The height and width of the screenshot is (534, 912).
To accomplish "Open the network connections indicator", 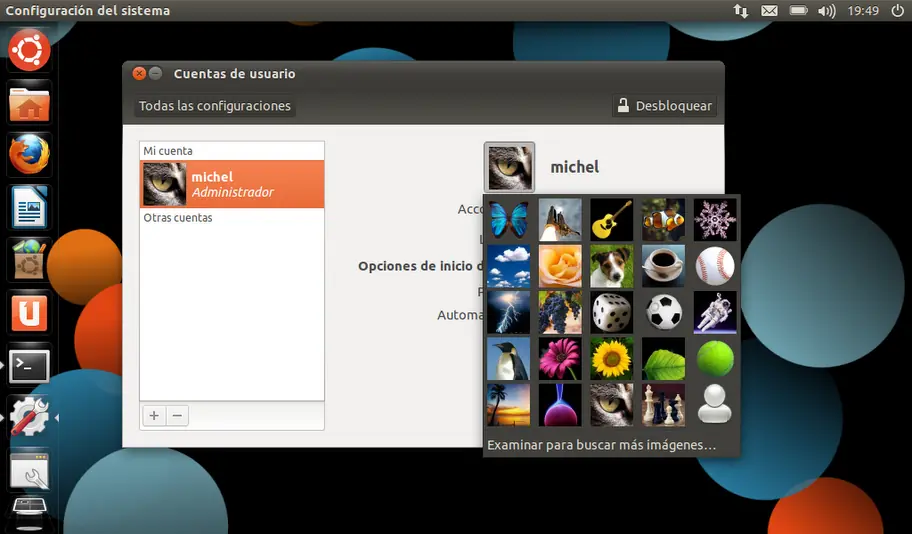I will tap(740, 10).
